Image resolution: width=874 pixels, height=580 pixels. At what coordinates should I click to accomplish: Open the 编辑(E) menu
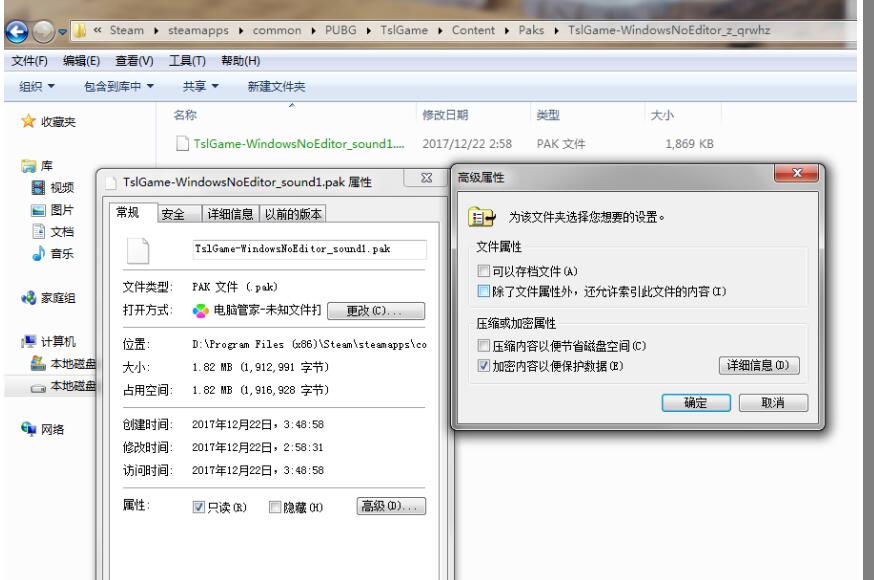tap(81, 61)
